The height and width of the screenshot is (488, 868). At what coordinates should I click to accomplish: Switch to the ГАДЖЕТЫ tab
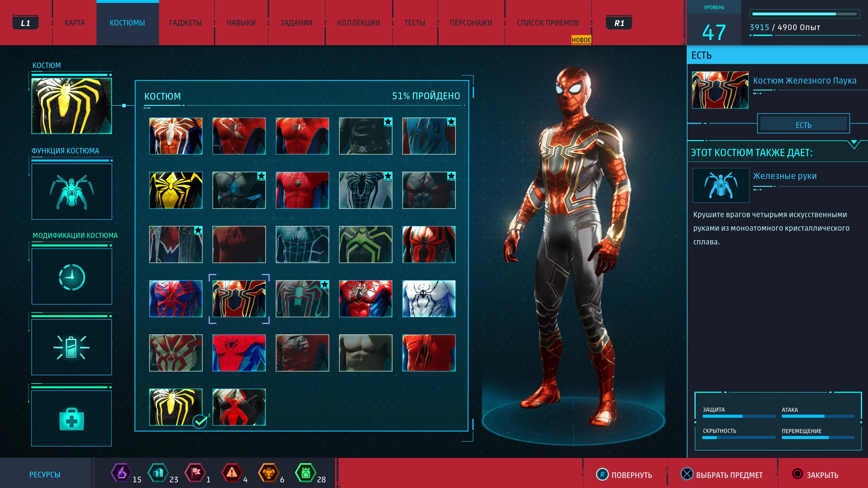click(186, 23)
